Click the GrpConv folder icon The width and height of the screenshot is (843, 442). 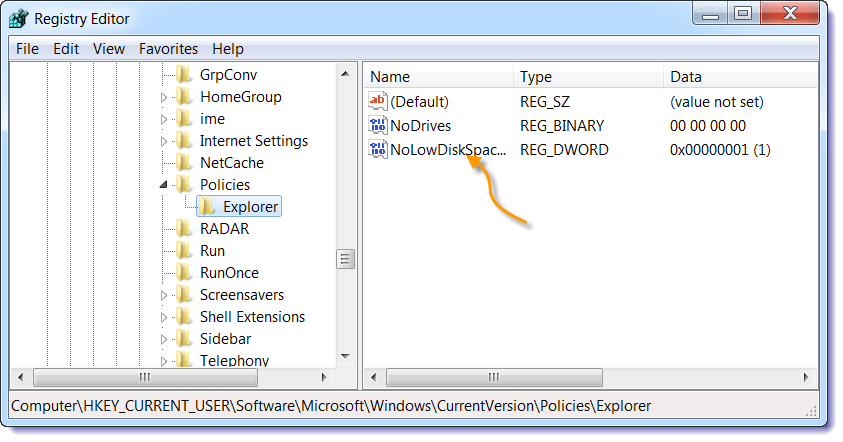click(184, 75)
